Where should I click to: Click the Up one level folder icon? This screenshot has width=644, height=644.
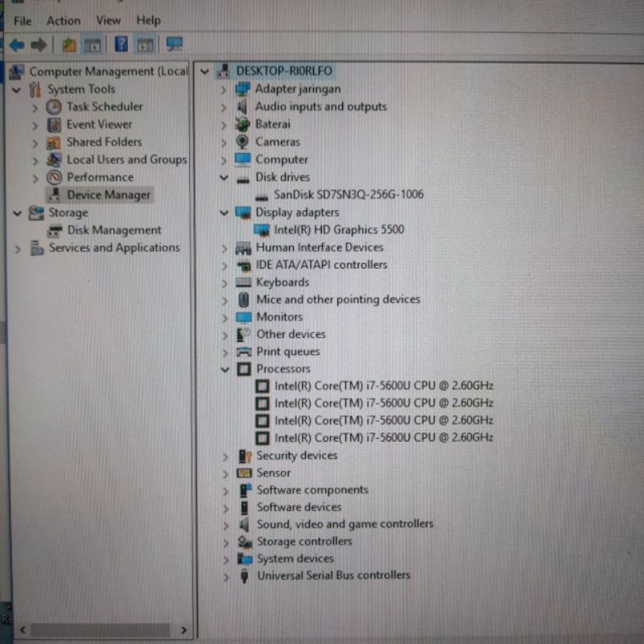pos(69,45)
